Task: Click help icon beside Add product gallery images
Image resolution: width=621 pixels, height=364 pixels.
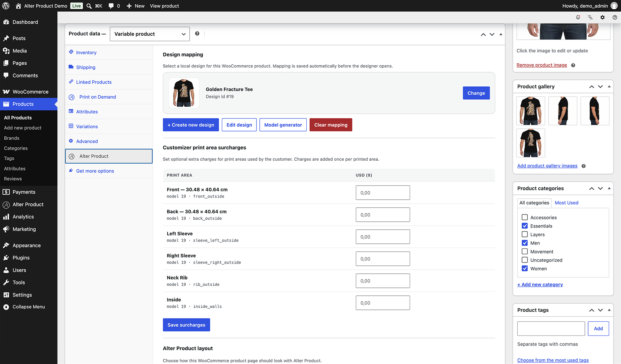Action: point(584,166)
